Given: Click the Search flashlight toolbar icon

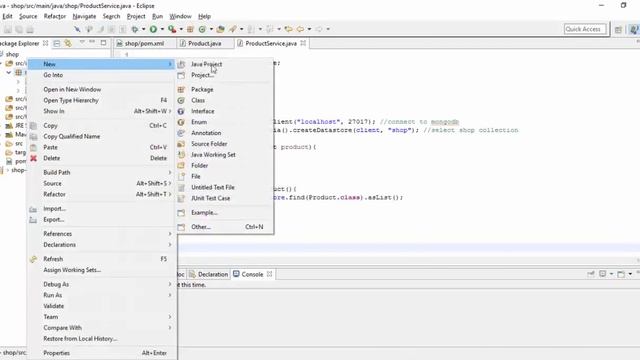Looking at the screenshot, I should click(233, 29).
